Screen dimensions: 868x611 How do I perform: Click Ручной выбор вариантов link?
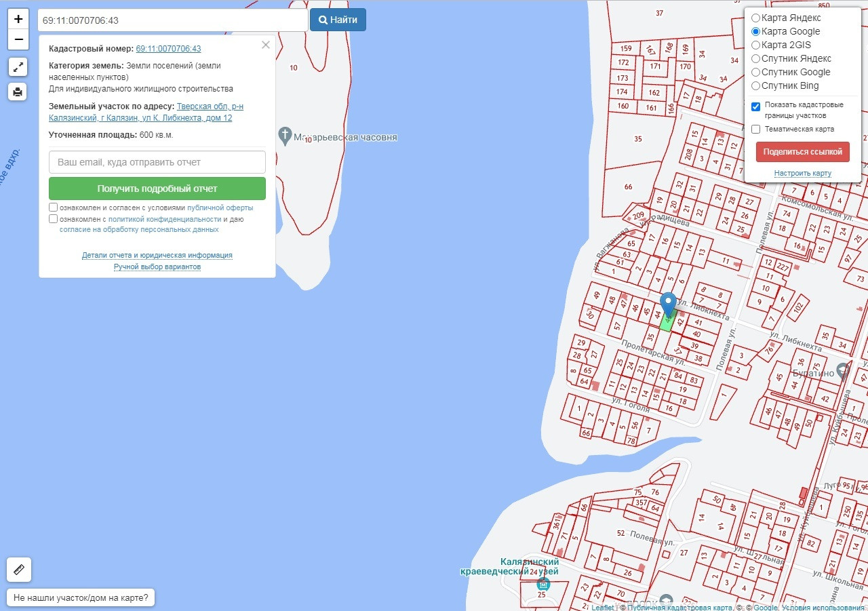pos(157,267)
